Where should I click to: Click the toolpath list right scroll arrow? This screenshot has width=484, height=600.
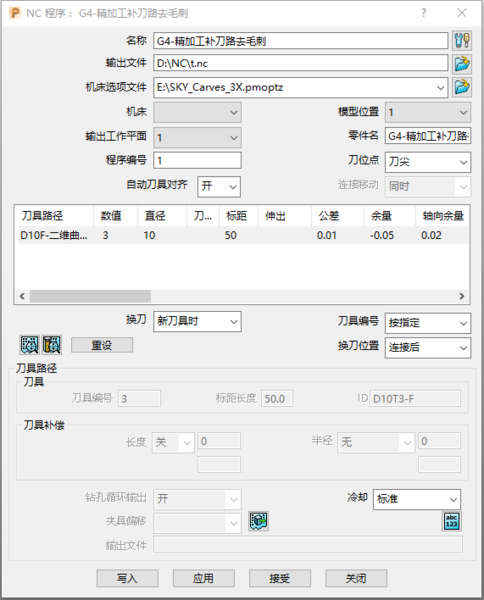coord(462,296)
